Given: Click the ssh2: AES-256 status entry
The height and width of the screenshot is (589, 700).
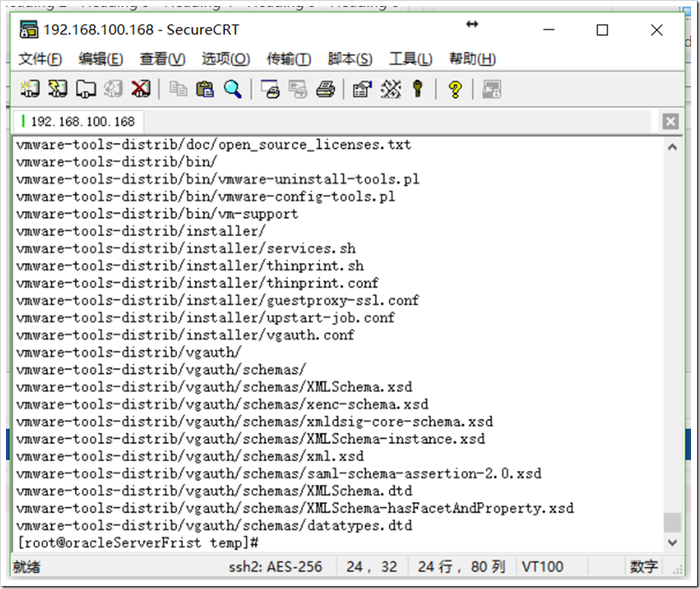Looking at the screenshot, I should pos(275,567).
